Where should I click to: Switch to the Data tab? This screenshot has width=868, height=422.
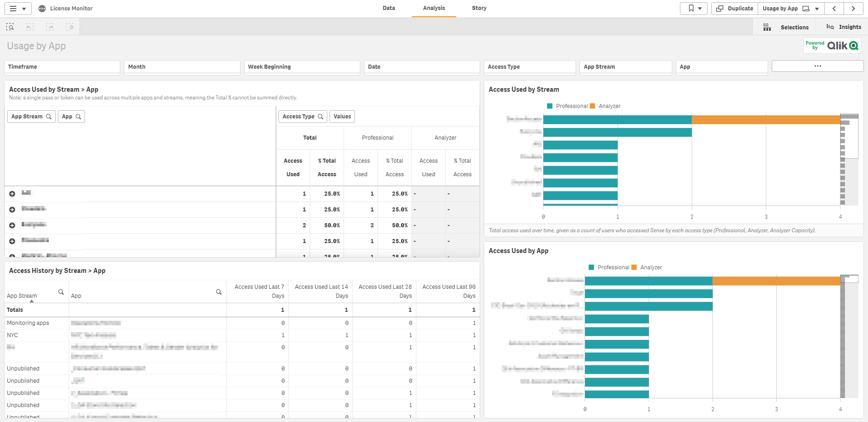388,8
